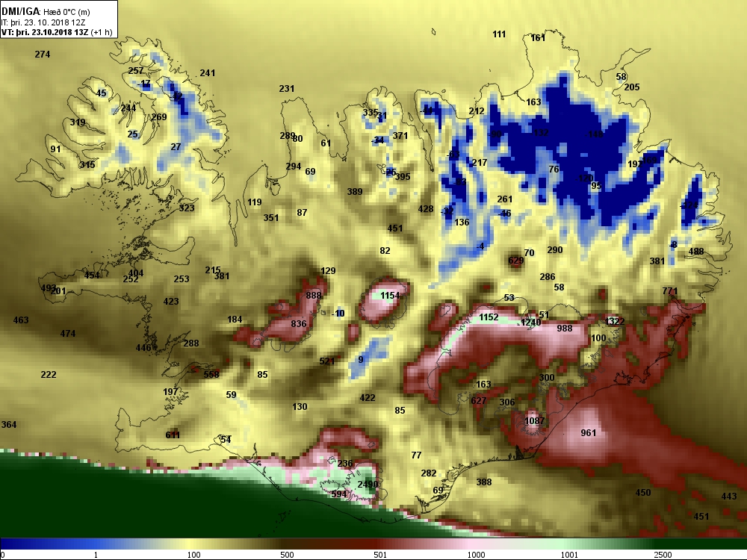Click the value 404 on Snæfellsnes
This screenshot has width=747, height=560.
tap(136, 273)
